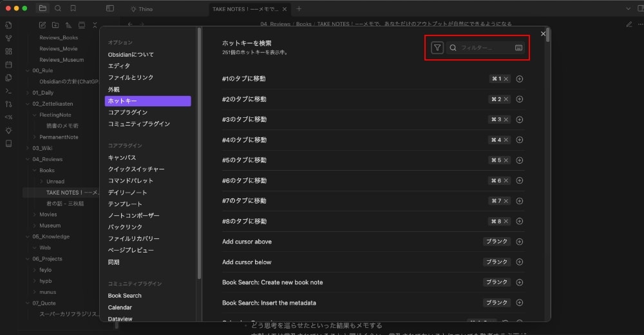
Task: Close the settings dialog
Action: 543,33
